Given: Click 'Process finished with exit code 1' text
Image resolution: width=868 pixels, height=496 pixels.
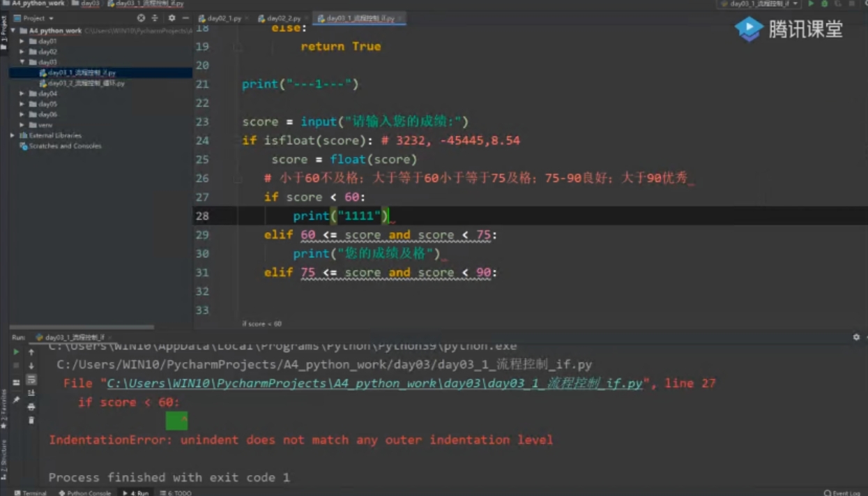Looking at the screenshot, I should point(169,478).
